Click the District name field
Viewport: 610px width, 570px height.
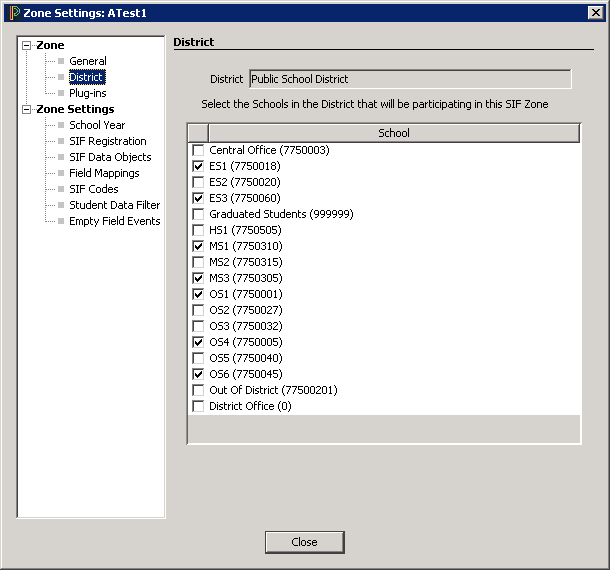(410, 79)
